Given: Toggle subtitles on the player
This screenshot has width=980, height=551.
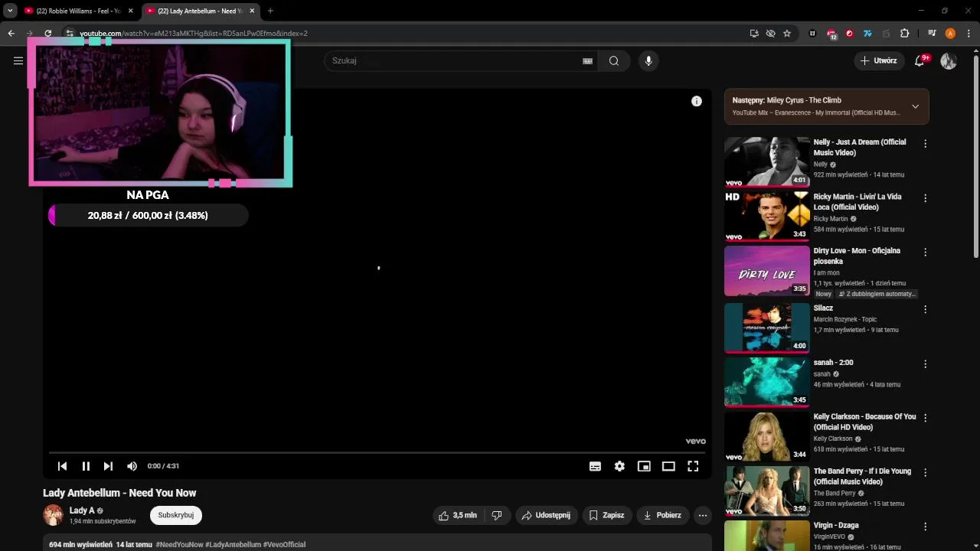Looking at the screenshot, I should [595, 466].
